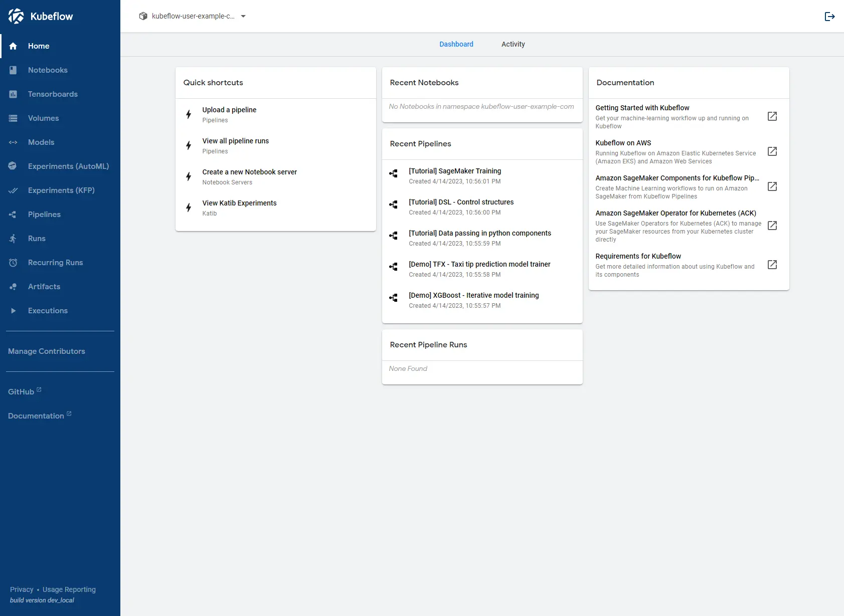Navigate to Experiments (AutoML)
Screen dimensions: 844x616
click(60, 166)
